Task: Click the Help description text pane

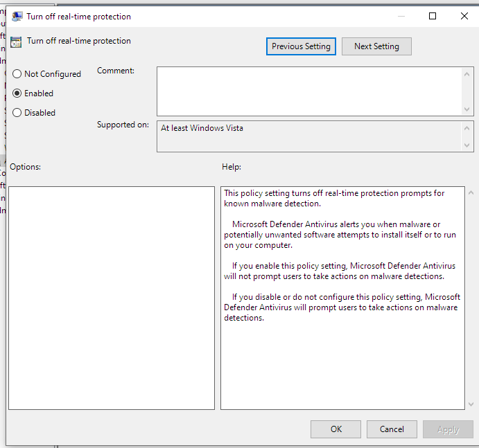Action: pos(342,298)
